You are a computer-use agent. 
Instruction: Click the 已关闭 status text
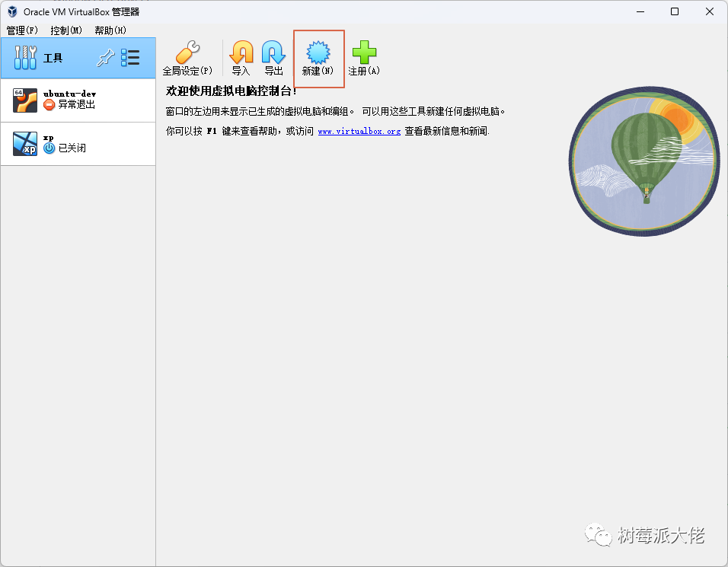pos(72,148)
